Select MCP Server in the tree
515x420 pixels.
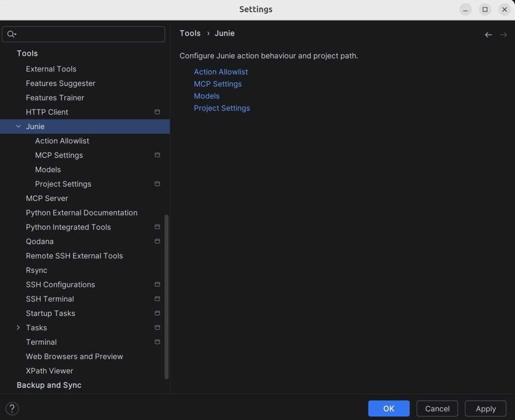point(84,198)
